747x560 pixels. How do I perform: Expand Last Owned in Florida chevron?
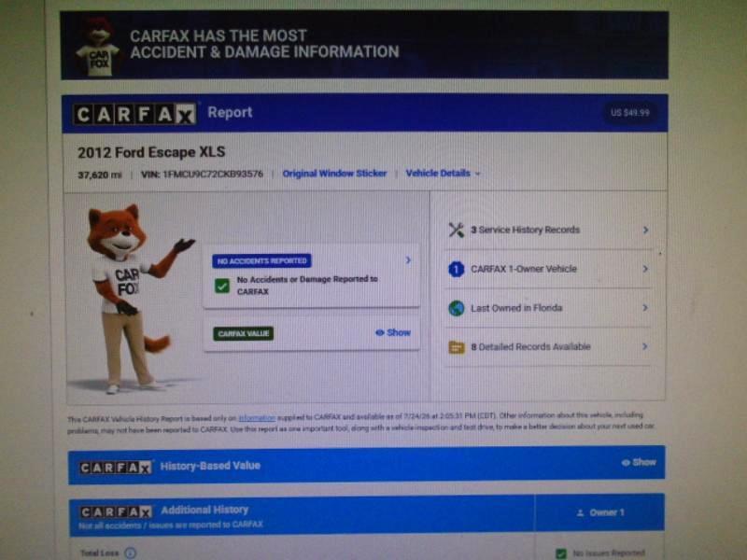click(645, 308)
